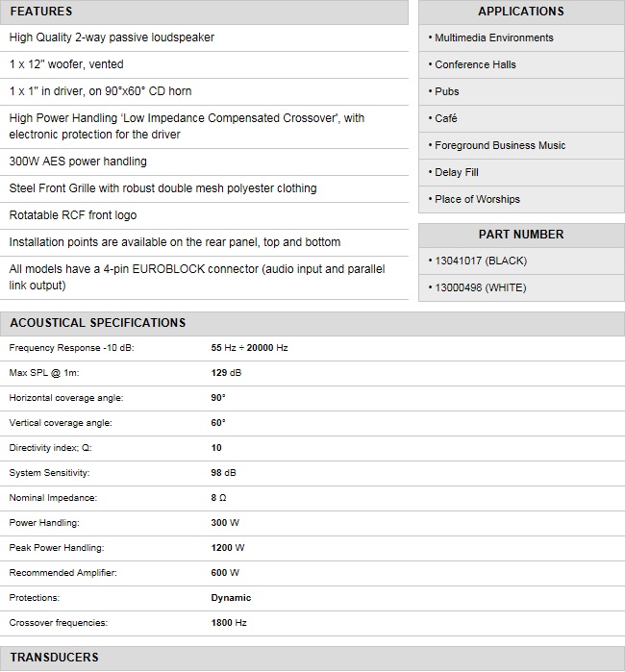Click the TRANSDUCERS section header
The image size is (625, 672).
[x=54, y=658]
